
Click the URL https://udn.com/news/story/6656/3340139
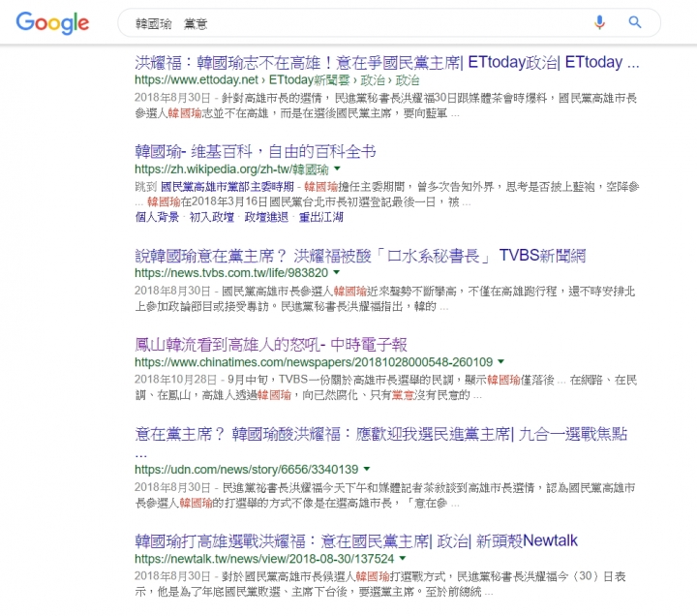pyautogui.click(x=246, y=469)
